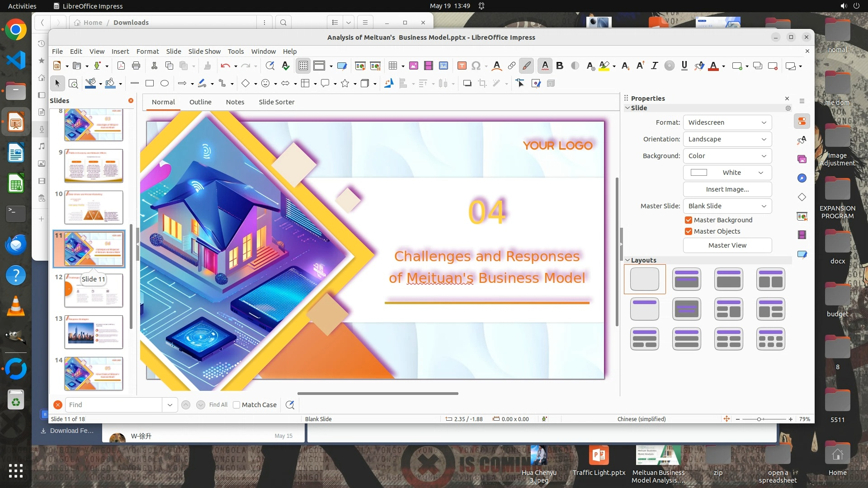This screenshot has width=868, height=488.
Task: Click the Bold formatting icon
Action: (x=560, y=66)
